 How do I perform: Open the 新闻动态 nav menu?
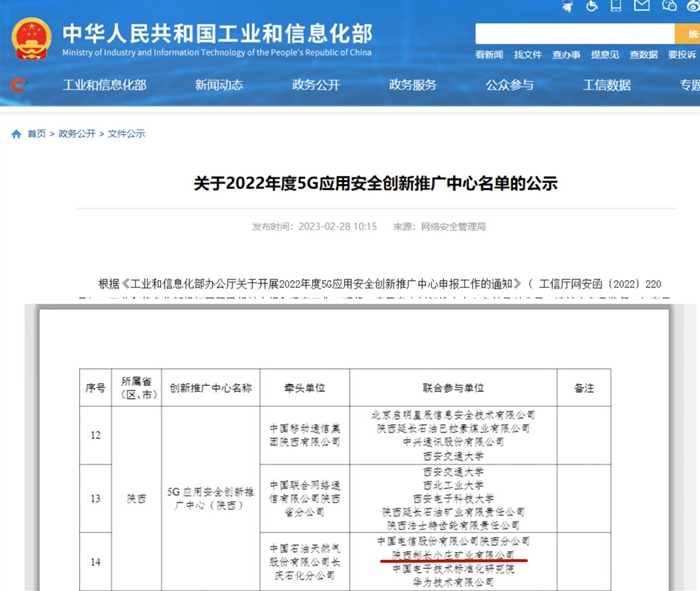click(219, 85)
